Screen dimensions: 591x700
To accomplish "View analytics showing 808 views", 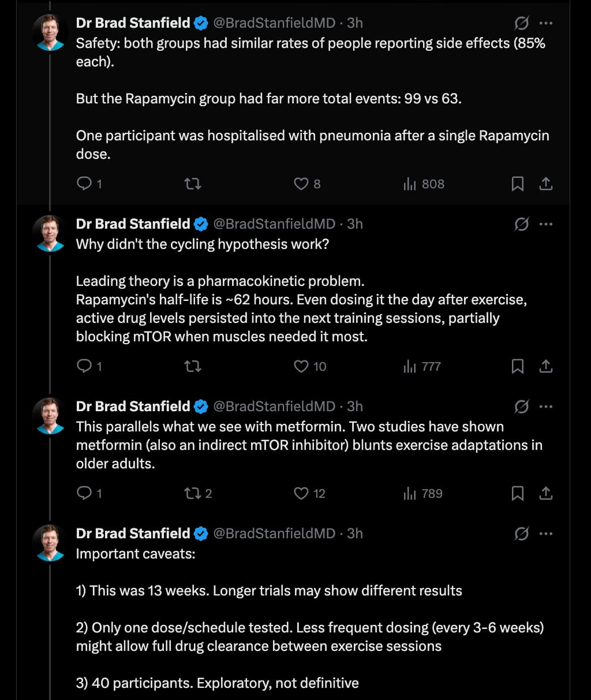I will click(424, 184).
